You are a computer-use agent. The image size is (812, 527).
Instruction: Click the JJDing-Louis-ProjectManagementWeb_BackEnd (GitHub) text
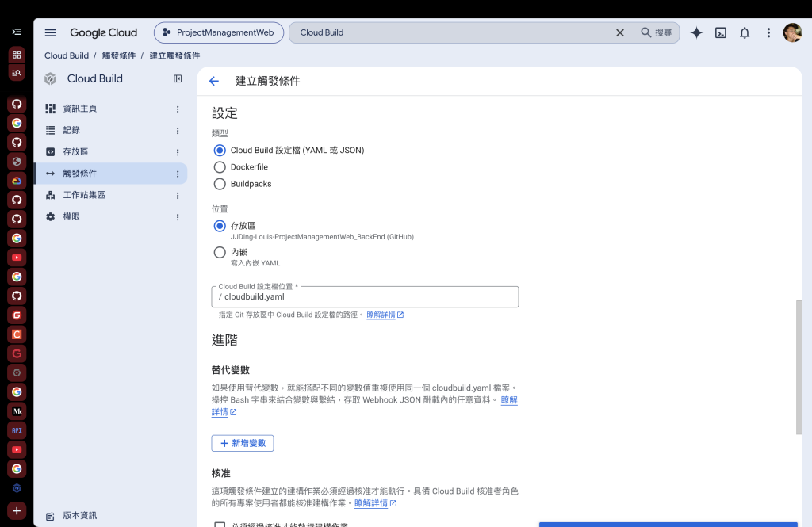coord(322,237)
